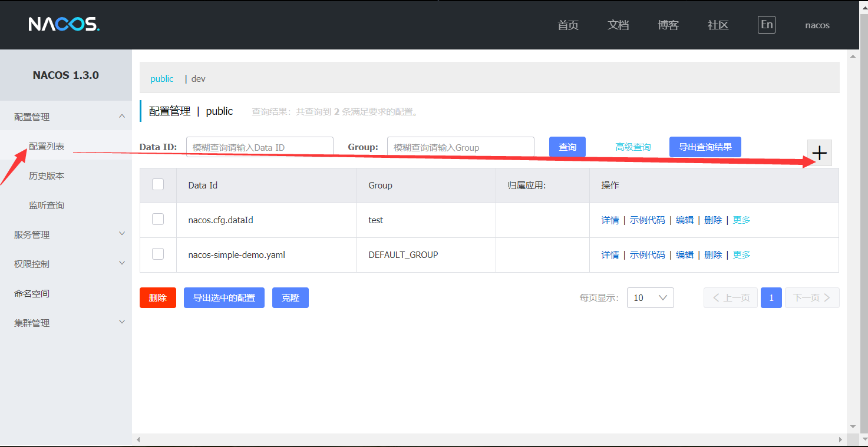Click 删除 on the nacos-simple-demo.yaml row

click(x=713, y=254)
